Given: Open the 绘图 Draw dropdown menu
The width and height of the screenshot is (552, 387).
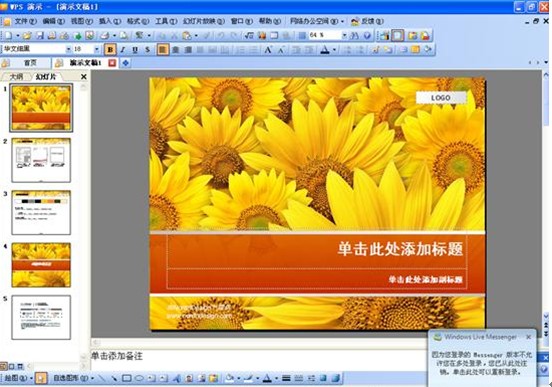Looking at the screenshot, I should click(x=18, y=378).
